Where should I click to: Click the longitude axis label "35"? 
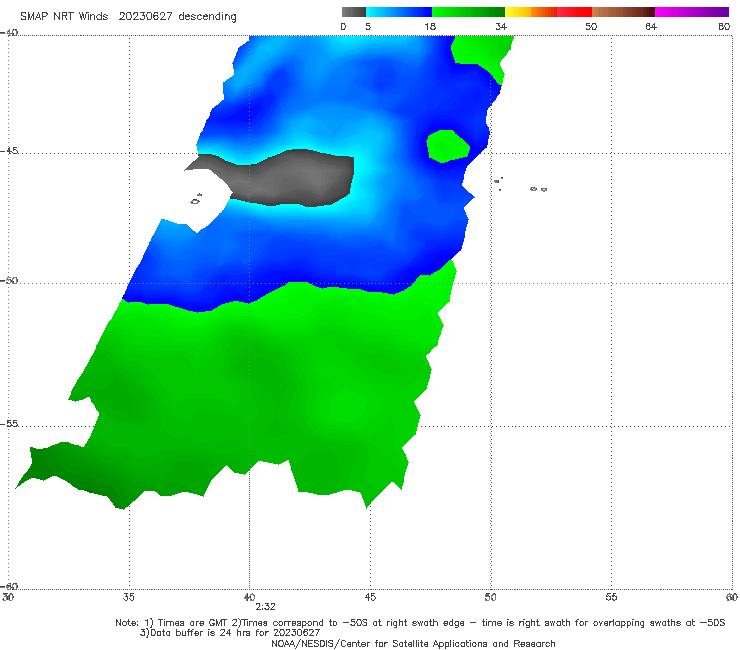128,597
